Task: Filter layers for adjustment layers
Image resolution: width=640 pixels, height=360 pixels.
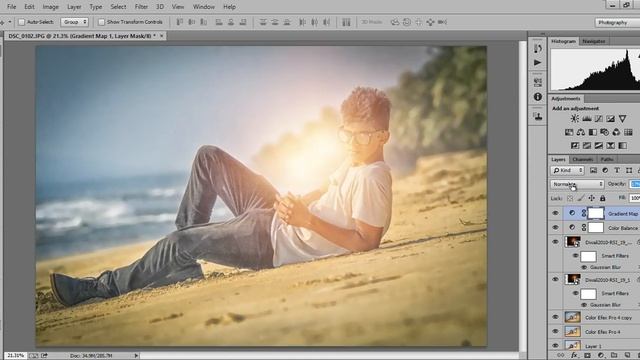Action: tap(605, 170)
